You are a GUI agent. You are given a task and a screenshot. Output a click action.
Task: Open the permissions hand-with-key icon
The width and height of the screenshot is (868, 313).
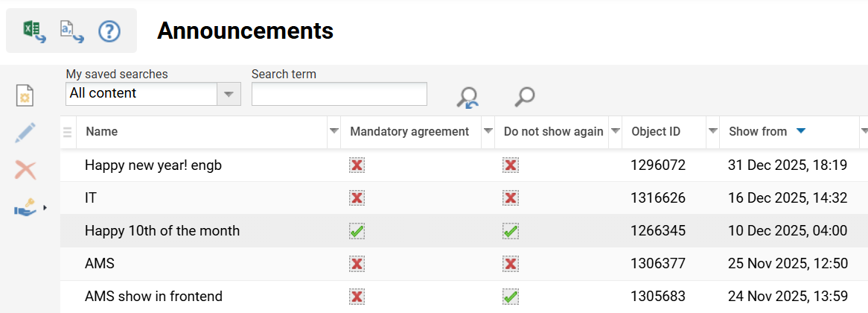pyautogui.click(x=26, y=209)
